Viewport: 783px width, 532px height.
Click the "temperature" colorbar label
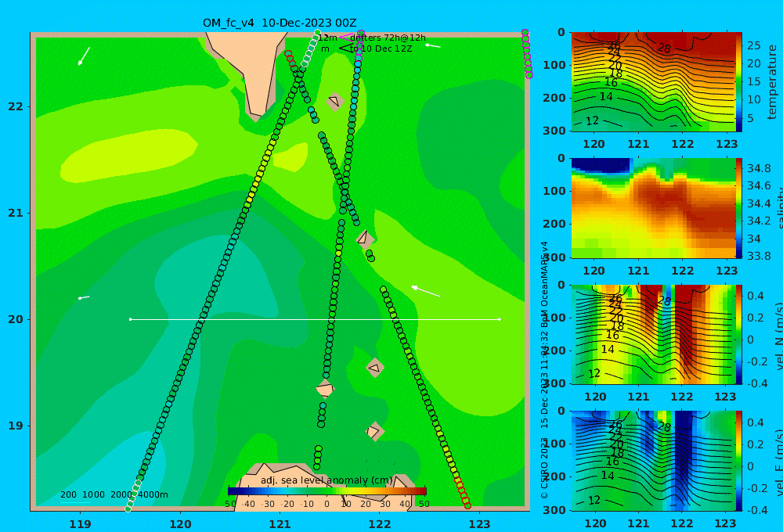pos(773,82)
